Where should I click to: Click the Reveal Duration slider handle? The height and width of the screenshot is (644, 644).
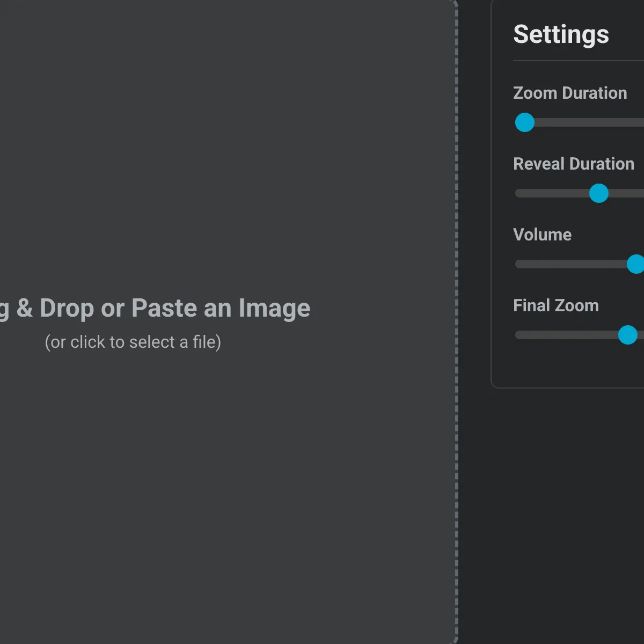click(x=598, y=193)
